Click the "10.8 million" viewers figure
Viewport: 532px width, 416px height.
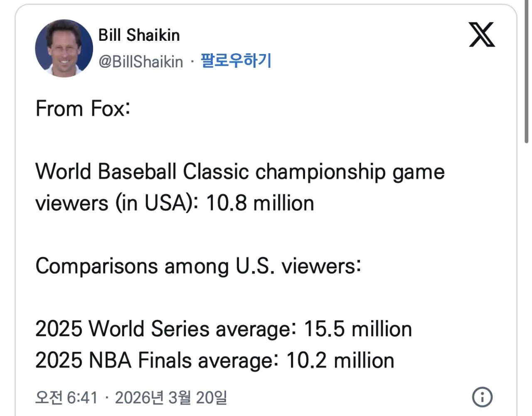260,203
